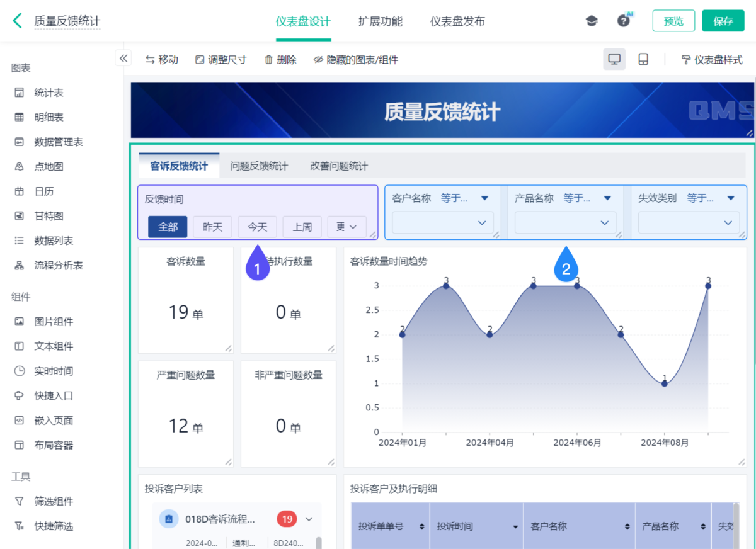Click the 预览 preview button
The image size is (756, 549).
click(673, 21)
